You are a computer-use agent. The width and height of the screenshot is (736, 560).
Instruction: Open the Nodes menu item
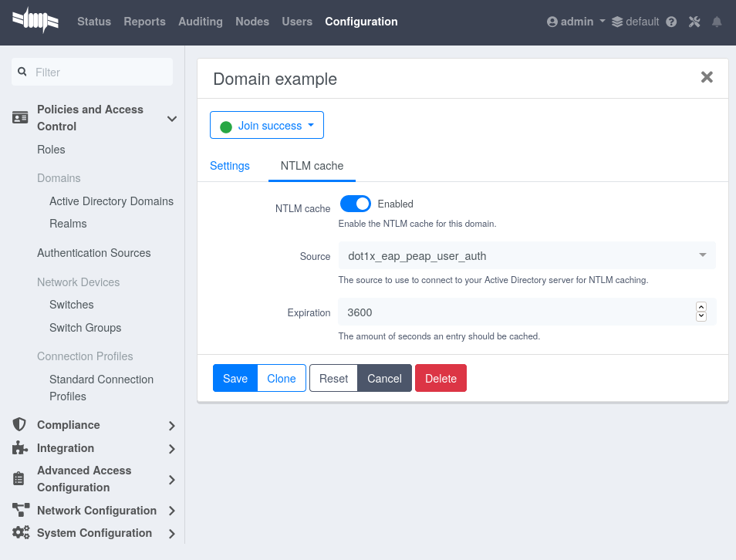click(x=252, y=22)
